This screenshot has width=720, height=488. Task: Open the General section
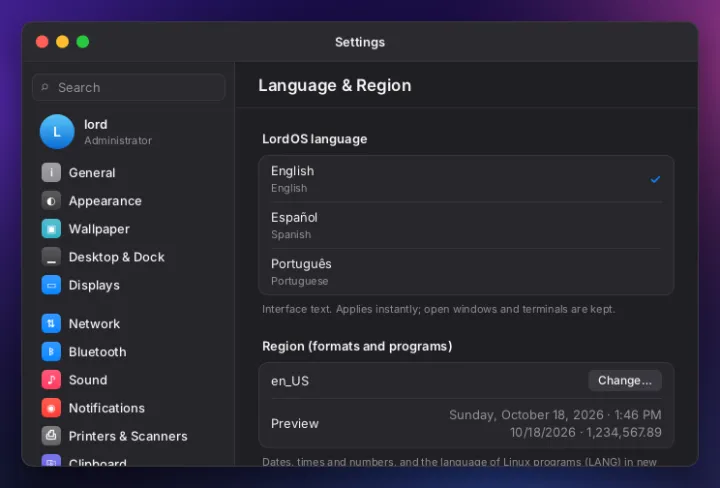coord(92,173)
